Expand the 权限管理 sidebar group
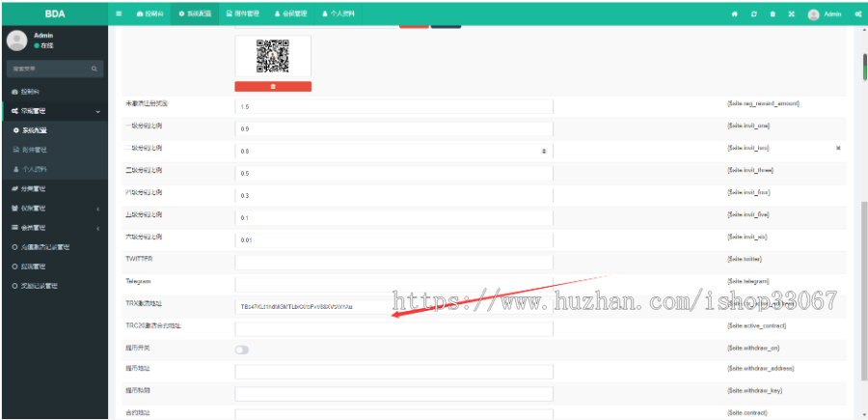Image resolution: width=868 pixels, height=420 pixels. tap(55, 209)
